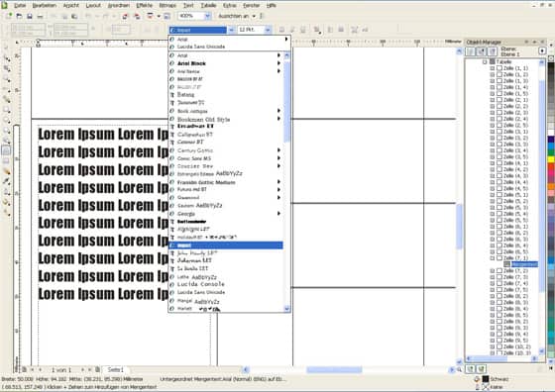
Task: Open the Effekte menu
Action: pos(144,5)
